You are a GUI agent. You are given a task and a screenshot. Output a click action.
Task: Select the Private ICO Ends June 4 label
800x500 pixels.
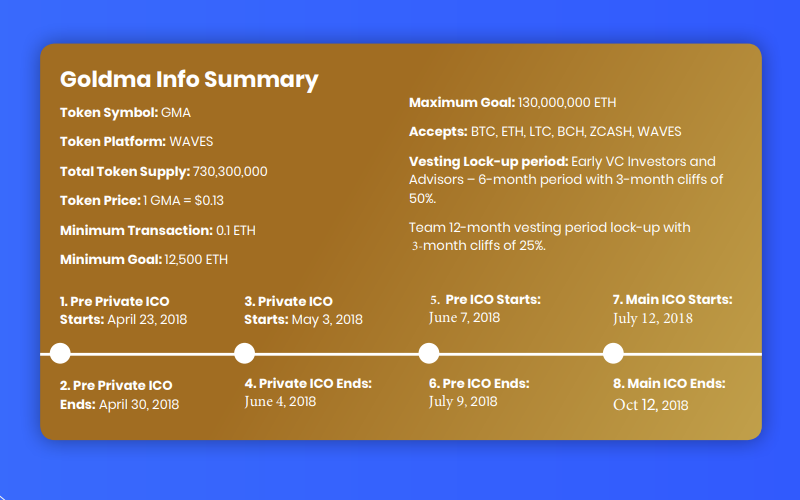pyautogui.click(x=308, y=392)
